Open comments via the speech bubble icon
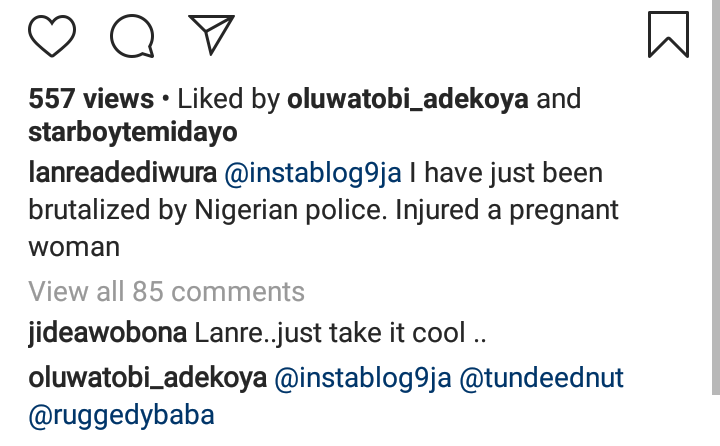The width and height of the screenshot is (720, 446). tap(132, 36)
